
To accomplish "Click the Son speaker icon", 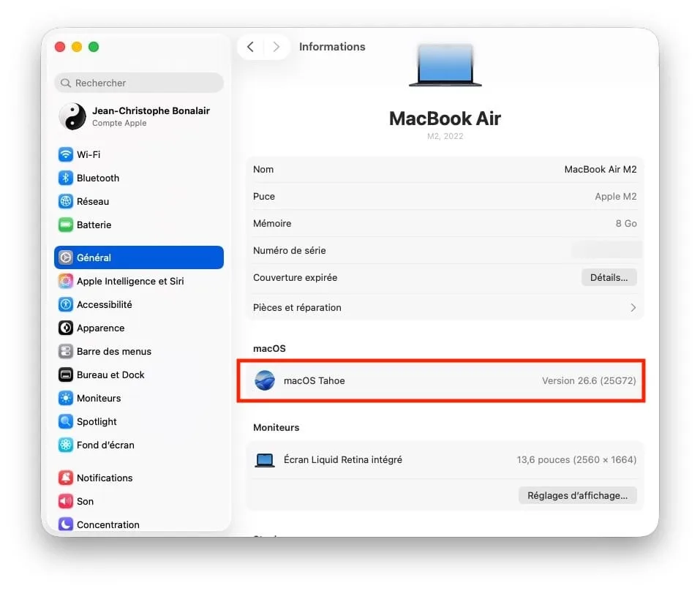I will point(66,501).
